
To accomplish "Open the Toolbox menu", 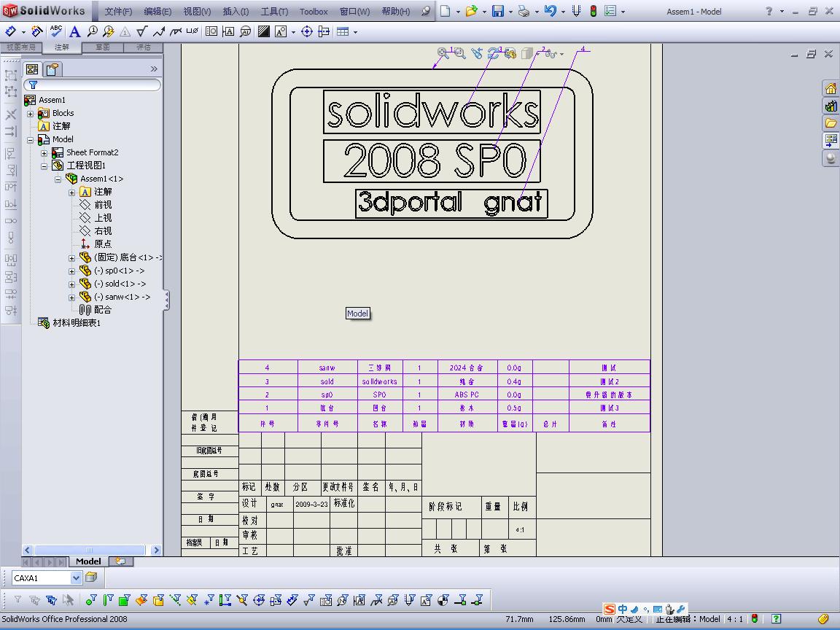I will point(314,11).
